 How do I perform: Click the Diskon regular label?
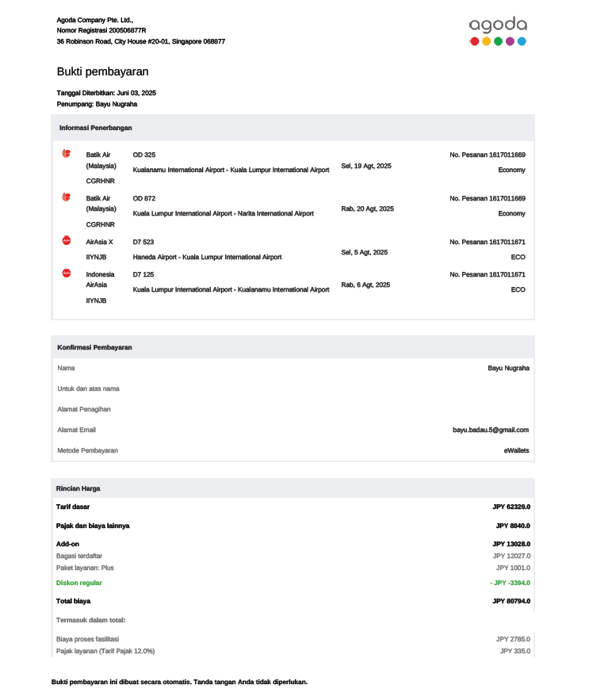click(78, 583)
